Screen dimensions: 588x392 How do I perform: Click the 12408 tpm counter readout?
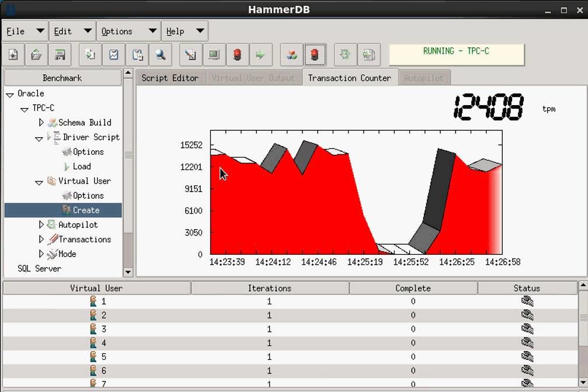[x=488, y=107]
